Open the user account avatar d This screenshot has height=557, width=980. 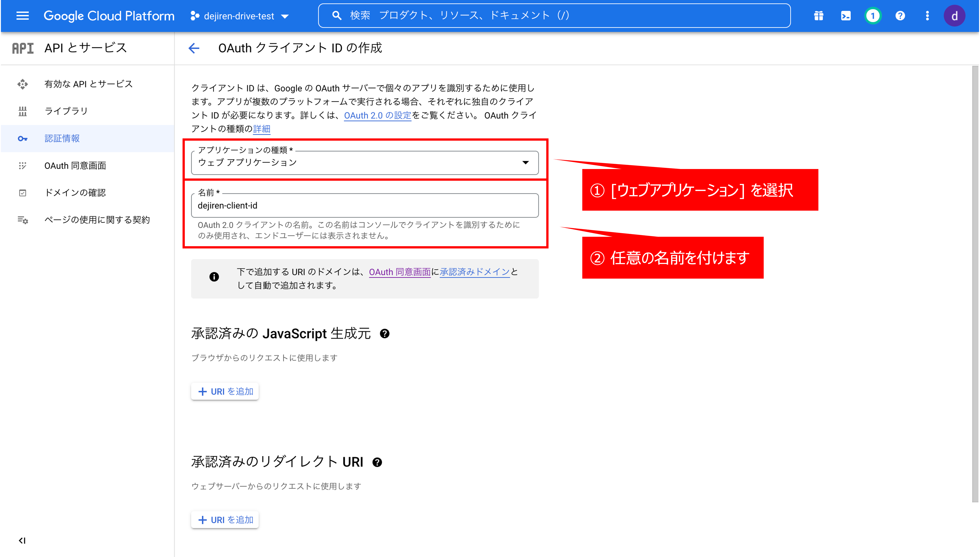954,16
